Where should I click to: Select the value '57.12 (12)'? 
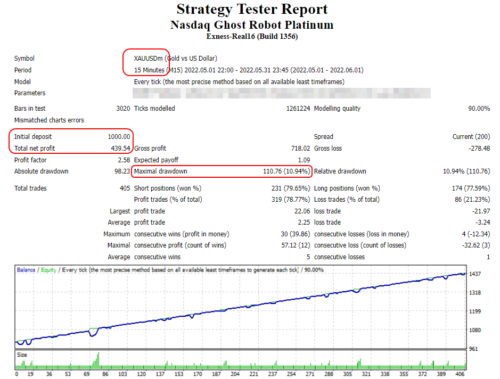tap(296, 245)
